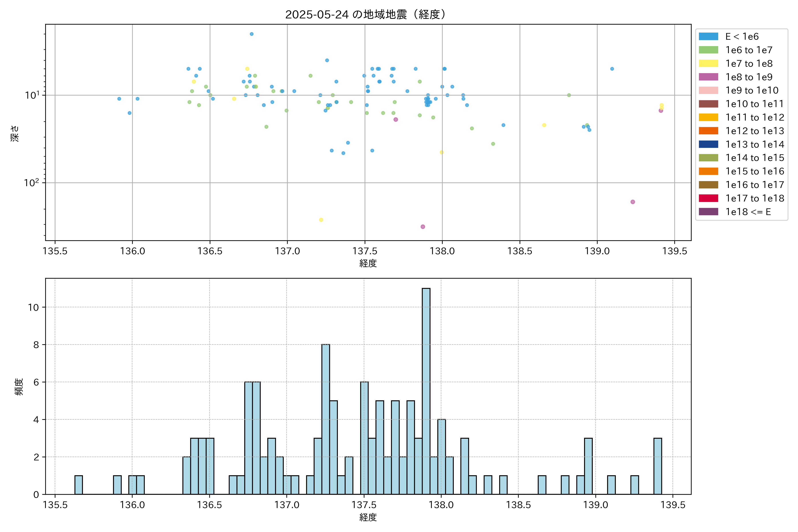The width and height of the screenshot is (798, 532).
Task: Click the 頻度 y-axis label
Action: tap(19, 387)
